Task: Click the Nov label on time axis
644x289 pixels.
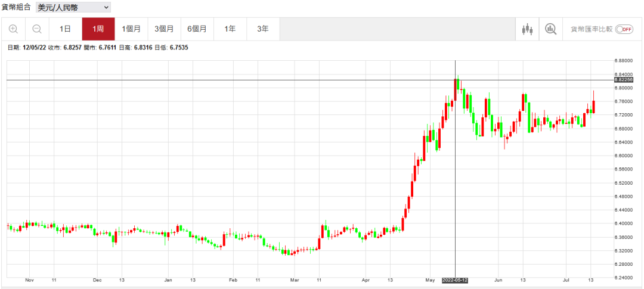Action: pos(30,279)
